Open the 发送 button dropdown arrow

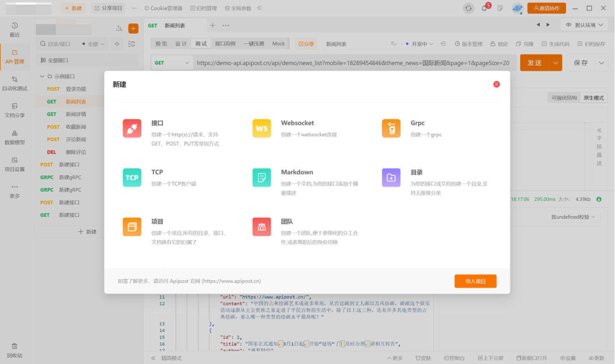click(x=555, y=63)
